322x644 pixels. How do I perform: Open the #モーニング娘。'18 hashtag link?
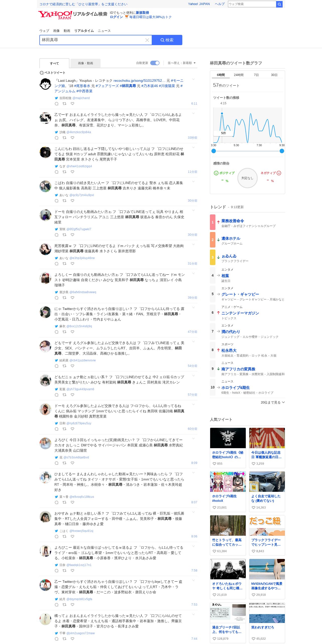click(119, 83)
